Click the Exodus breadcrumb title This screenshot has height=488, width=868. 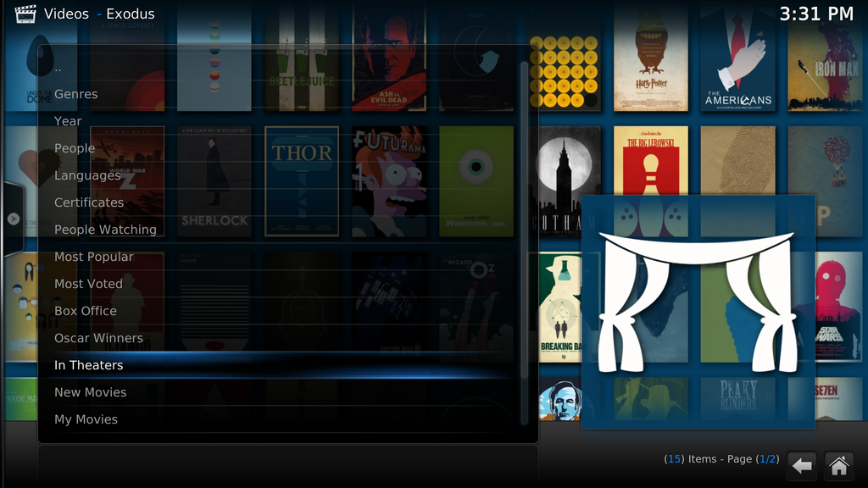[131, 14]
